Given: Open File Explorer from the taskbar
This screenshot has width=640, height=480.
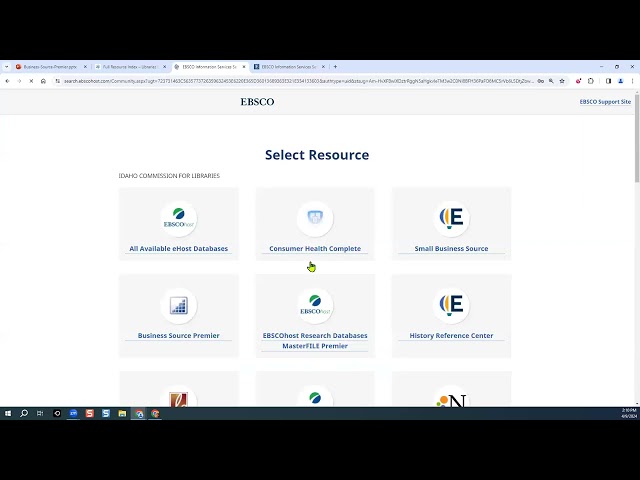Looking at the screenshot, I should pos(122,413).
